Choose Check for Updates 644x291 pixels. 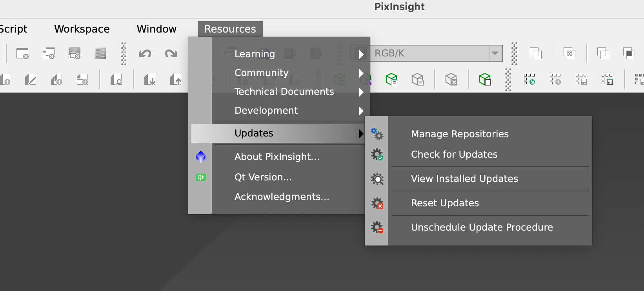coord(478,155)
